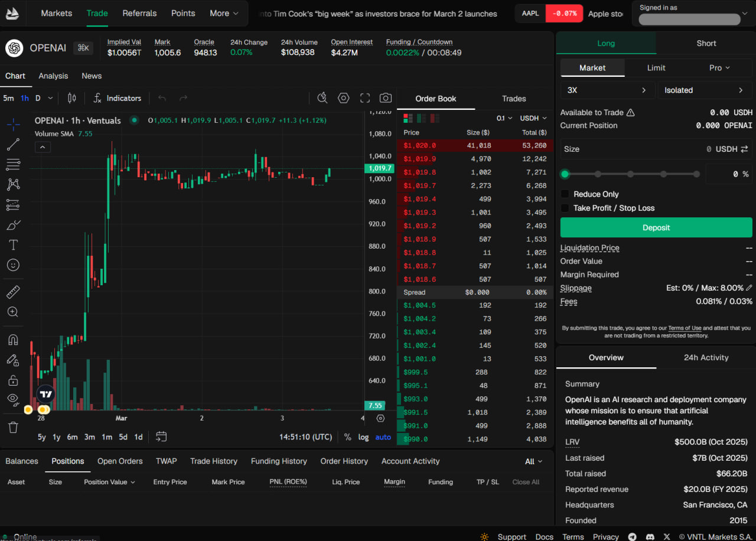Click the warning icon beside Available to Trade

point(630,112)
